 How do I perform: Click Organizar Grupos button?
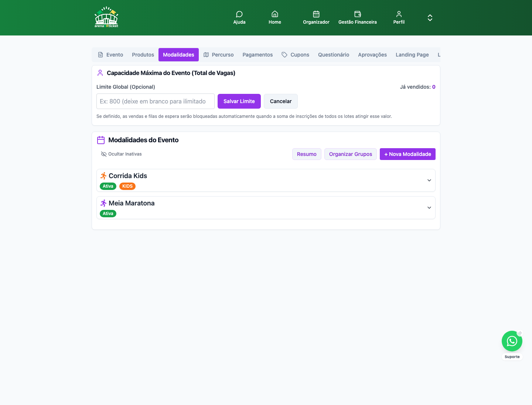click(x=351, y=154)
